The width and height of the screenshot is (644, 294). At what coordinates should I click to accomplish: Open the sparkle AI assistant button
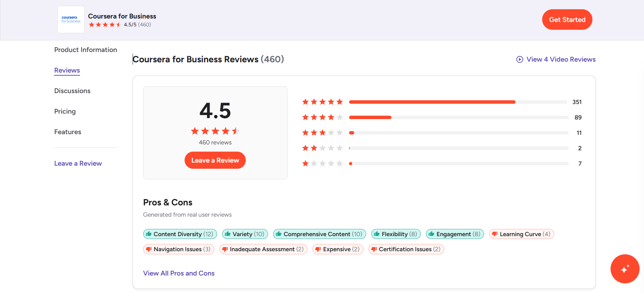(x=625, y=269)
